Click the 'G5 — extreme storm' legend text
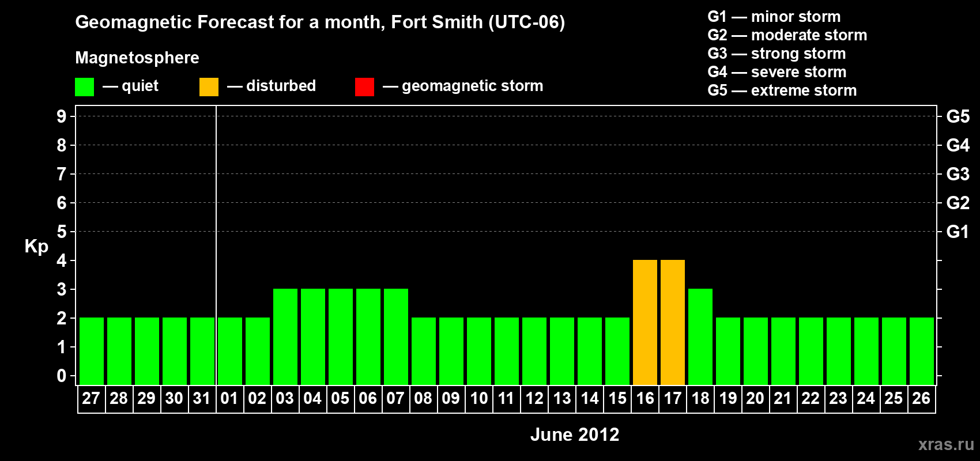The image size is (980, 461). tap(782, 90)
